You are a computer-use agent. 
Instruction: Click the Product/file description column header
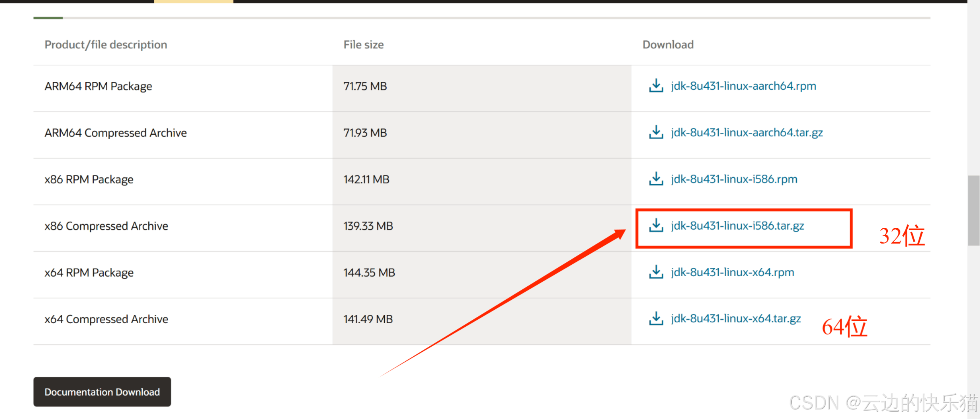click(x=106, y=45)
